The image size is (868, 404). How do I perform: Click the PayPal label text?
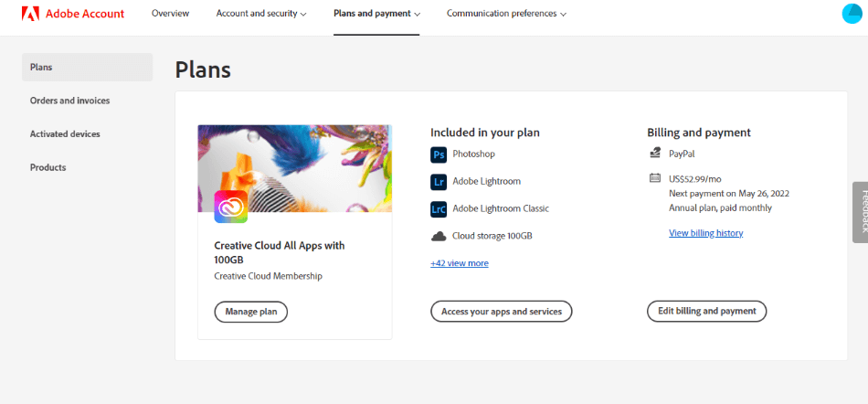pos(682,154)
